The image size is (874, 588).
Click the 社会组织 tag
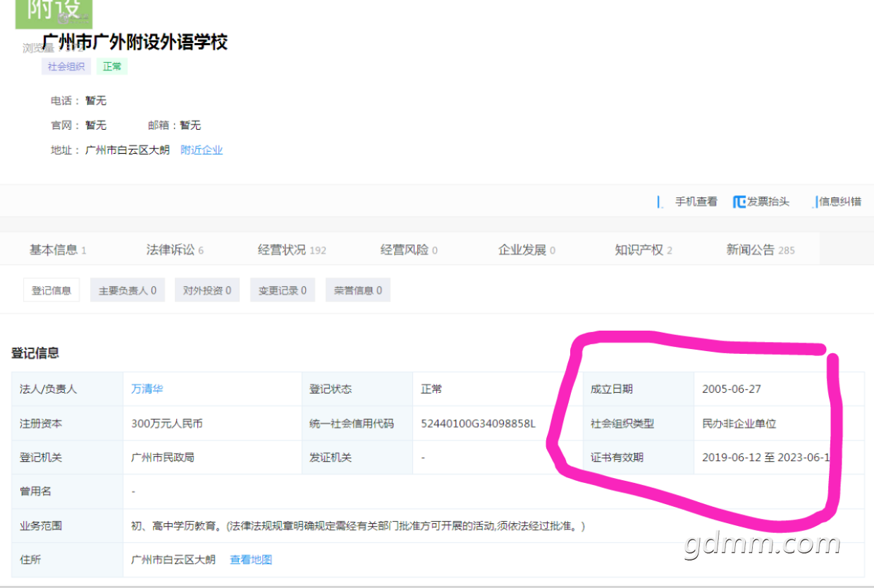pos(66,66)
